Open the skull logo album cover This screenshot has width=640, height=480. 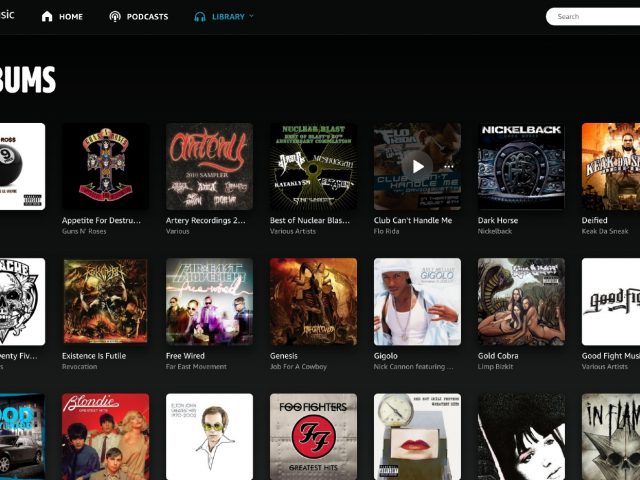coord(22,302)
